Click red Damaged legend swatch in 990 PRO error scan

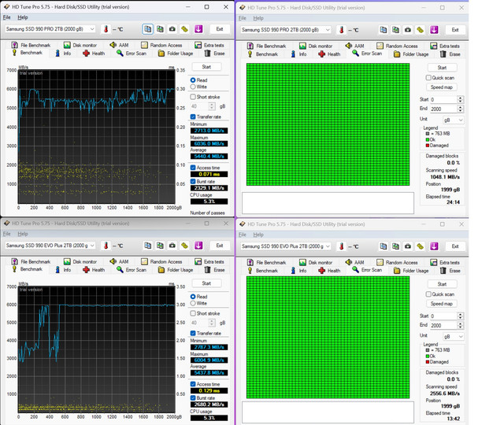[x=428, y=145]
